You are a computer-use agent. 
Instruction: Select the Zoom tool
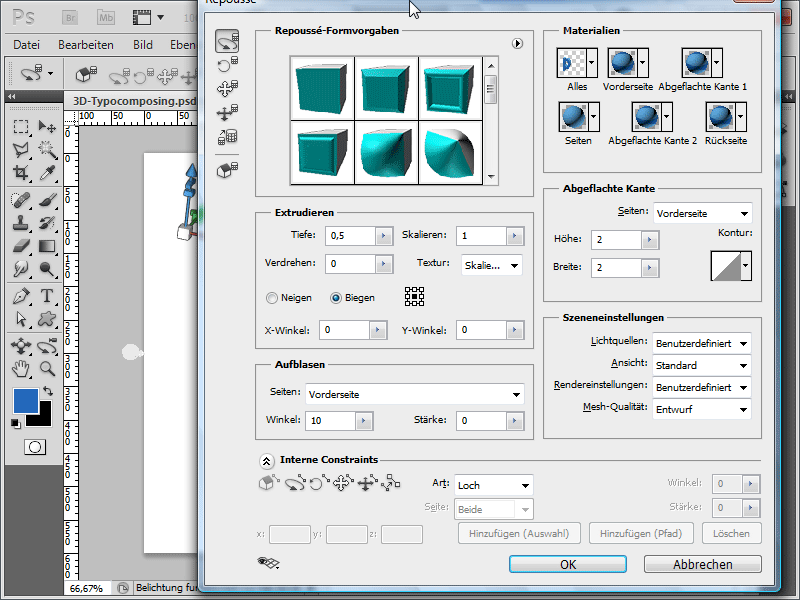click(x=47, y=368)
